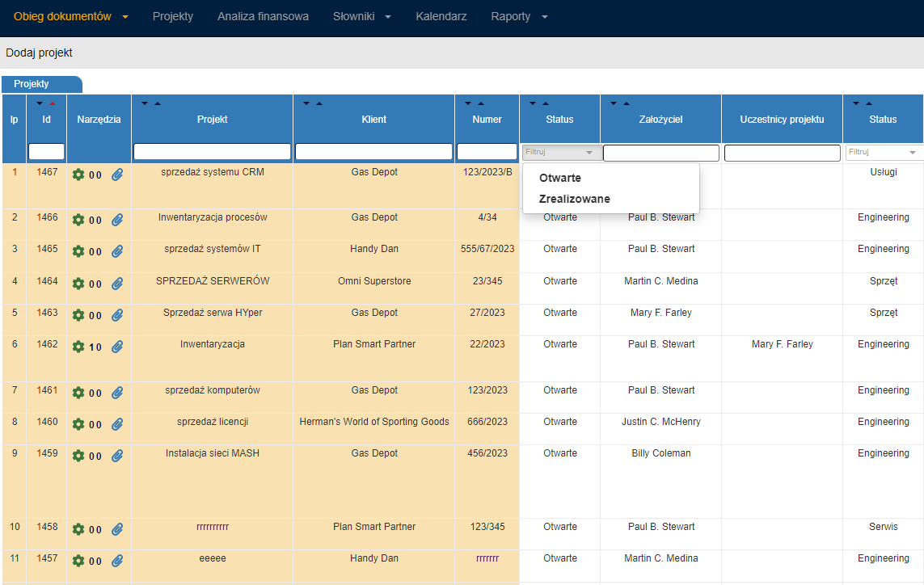Viewport: 924px width, 585px height.
Task: Sort Klient column ascending arrow
Action: point(319,103)
